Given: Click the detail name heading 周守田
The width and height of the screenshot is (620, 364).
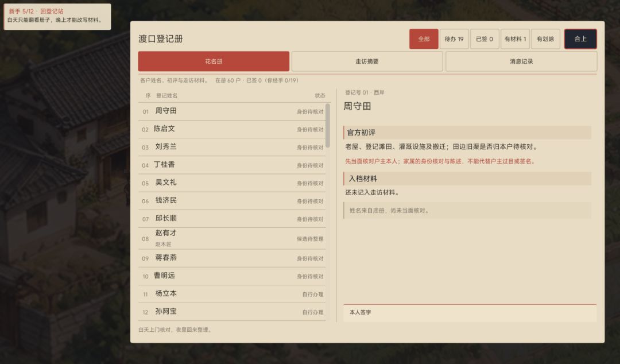Looking at the screenshot, I should pos(357,106).
